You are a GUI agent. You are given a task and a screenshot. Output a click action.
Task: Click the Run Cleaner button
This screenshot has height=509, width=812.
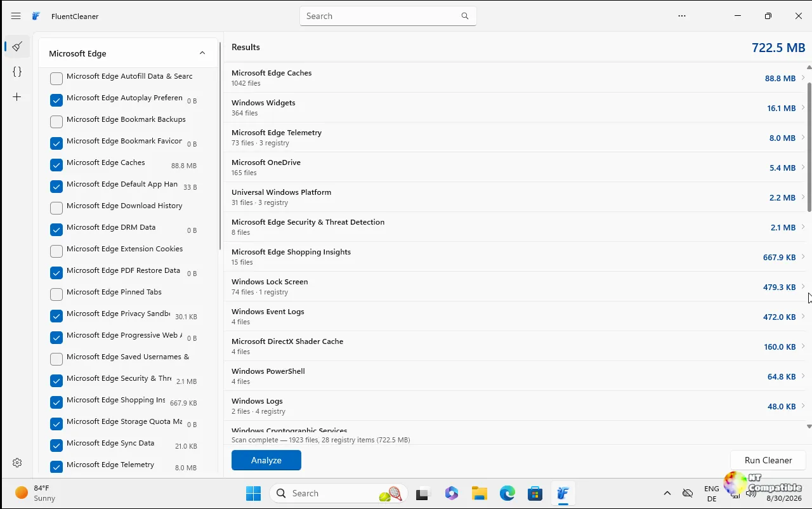point(768,460)
